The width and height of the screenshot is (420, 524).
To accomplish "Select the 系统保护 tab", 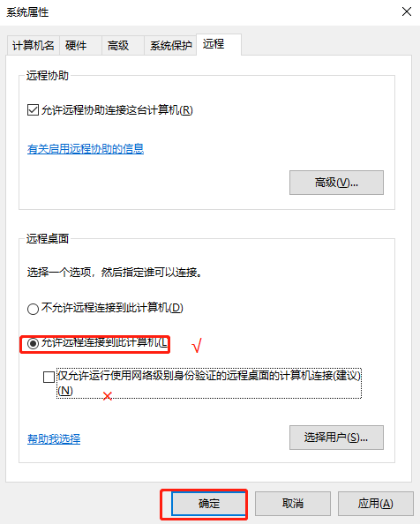I will coord(170,45).
